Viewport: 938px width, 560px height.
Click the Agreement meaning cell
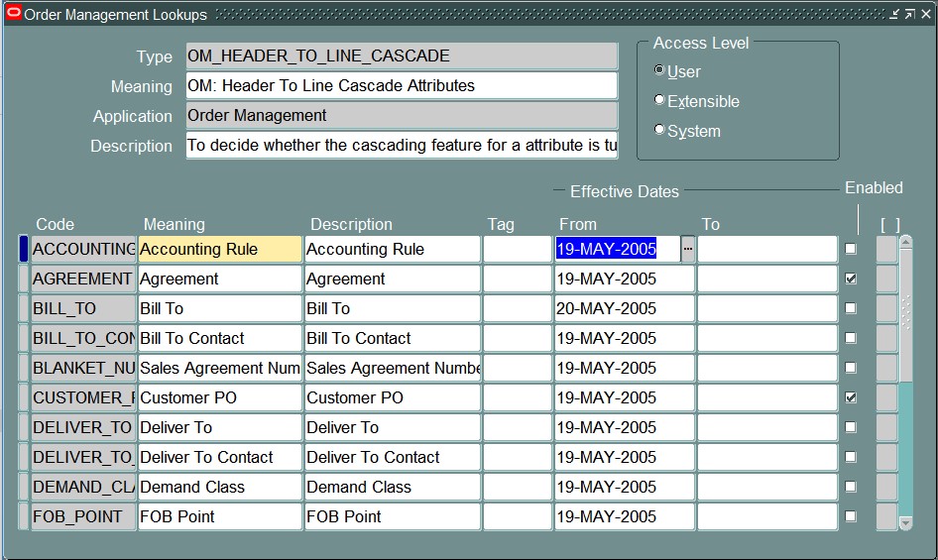(220, 279)
